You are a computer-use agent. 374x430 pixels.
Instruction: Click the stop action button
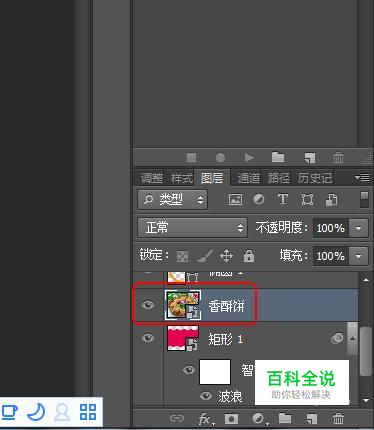[191, 157]
